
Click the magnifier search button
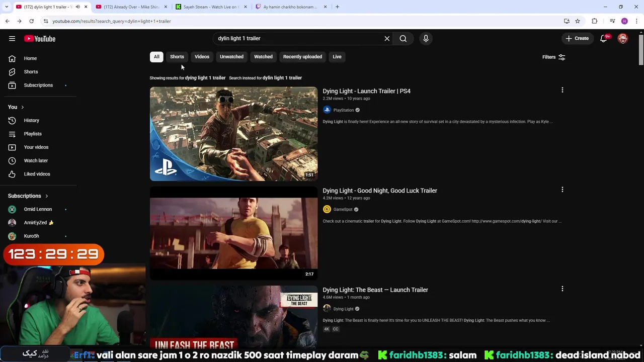(403, 38)
